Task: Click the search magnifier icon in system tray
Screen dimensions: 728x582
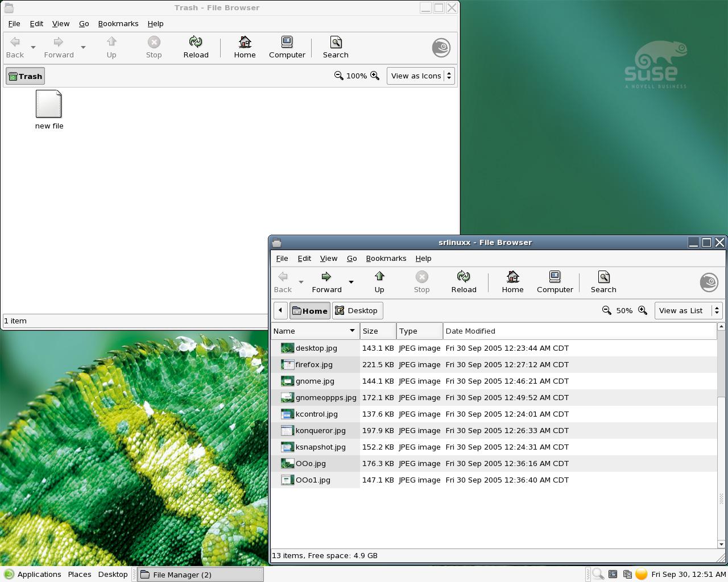Action: [x=598, y=574]
